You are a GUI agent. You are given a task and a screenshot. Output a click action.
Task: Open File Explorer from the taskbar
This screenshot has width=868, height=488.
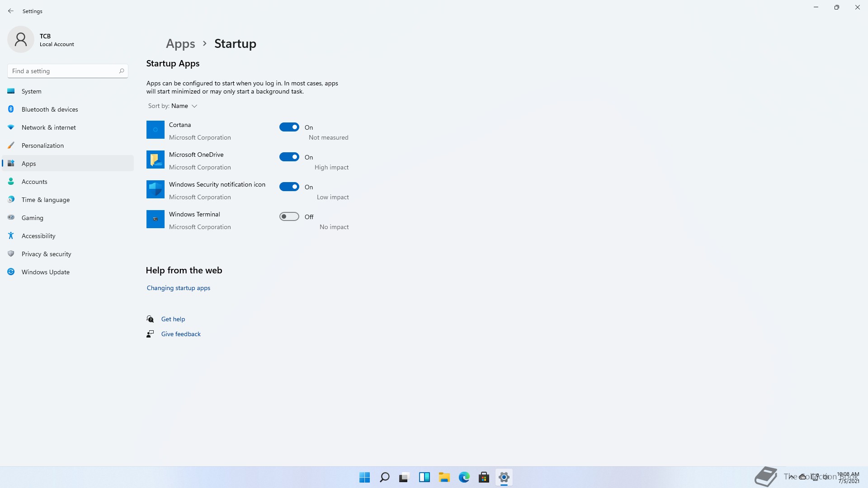click(444, 477)
